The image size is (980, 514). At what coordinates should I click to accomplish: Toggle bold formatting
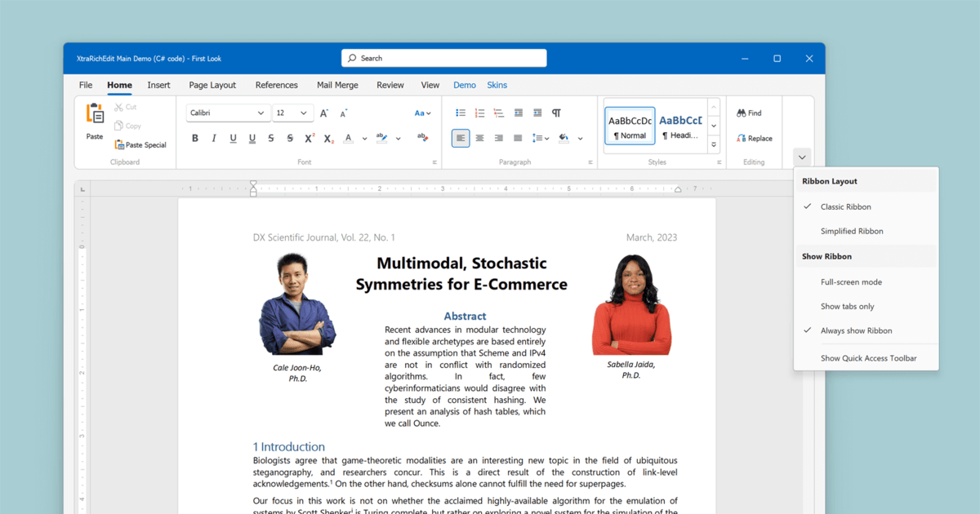194,138
